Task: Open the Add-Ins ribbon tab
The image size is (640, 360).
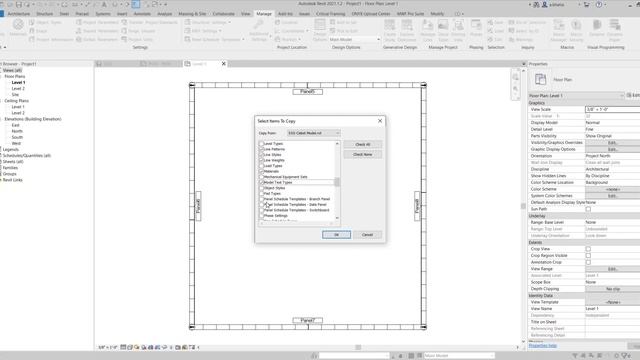Action: pos(285,14)
